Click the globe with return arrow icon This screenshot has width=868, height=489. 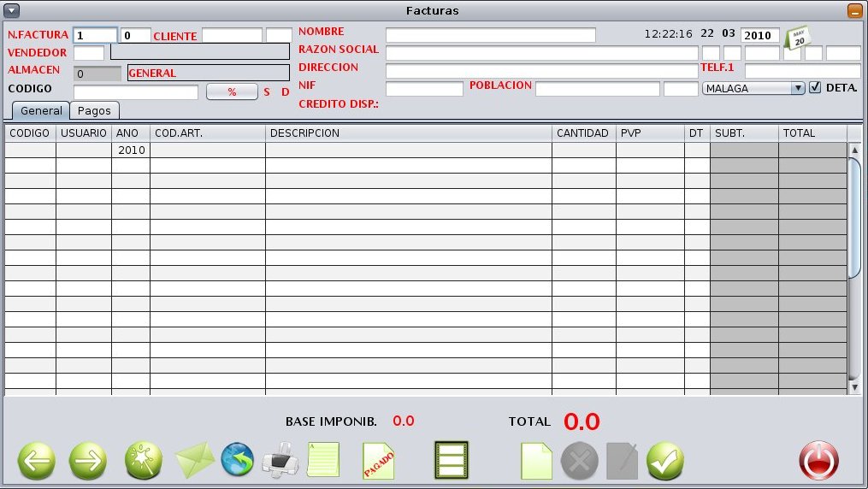(x=238, y=459)
